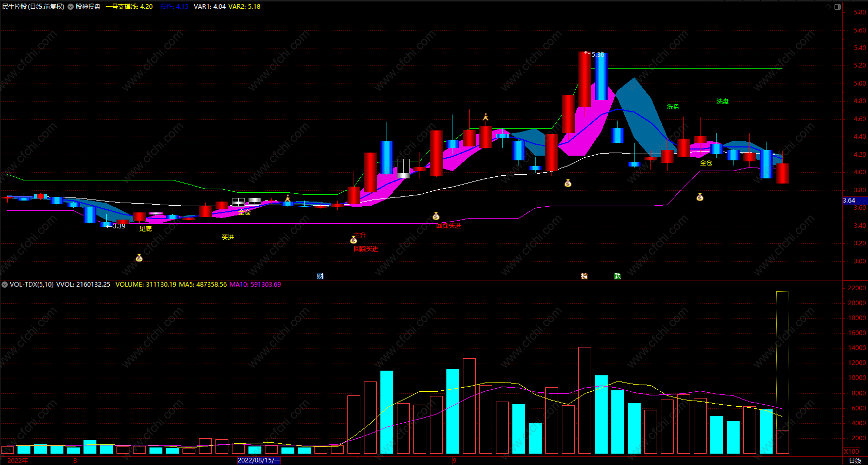Click the 日线 period label at bottom-right

point(855,460)
